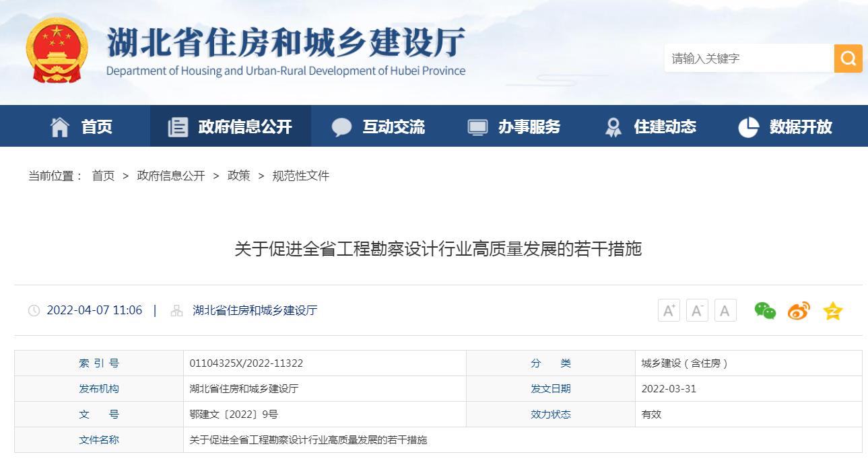Share article via the Weibo icon
This screenshot has height=465, width=868.
click(798, 310)
